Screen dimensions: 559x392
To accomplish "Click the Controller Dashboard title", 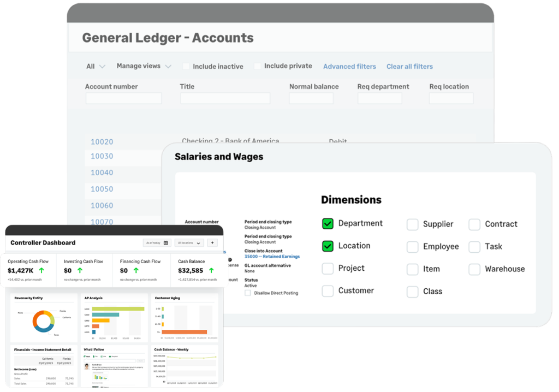I will pos(43,242).
